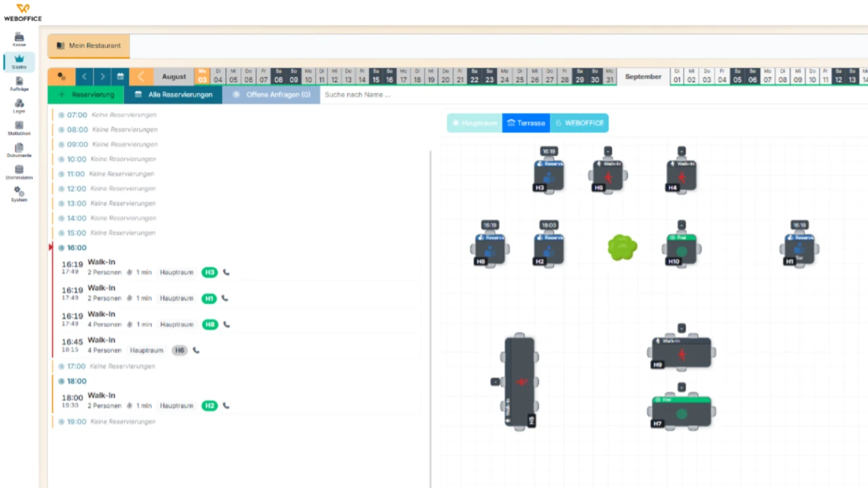Click the orange back chevron before August
Screen dimensions: 868x488
(141, 77)
